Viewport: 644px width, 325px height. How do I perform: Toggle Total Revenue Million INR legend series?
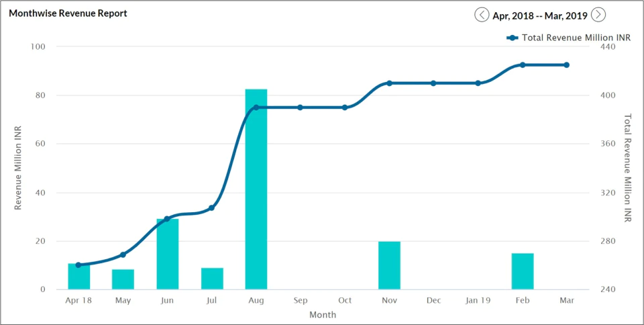click(569, 38)
